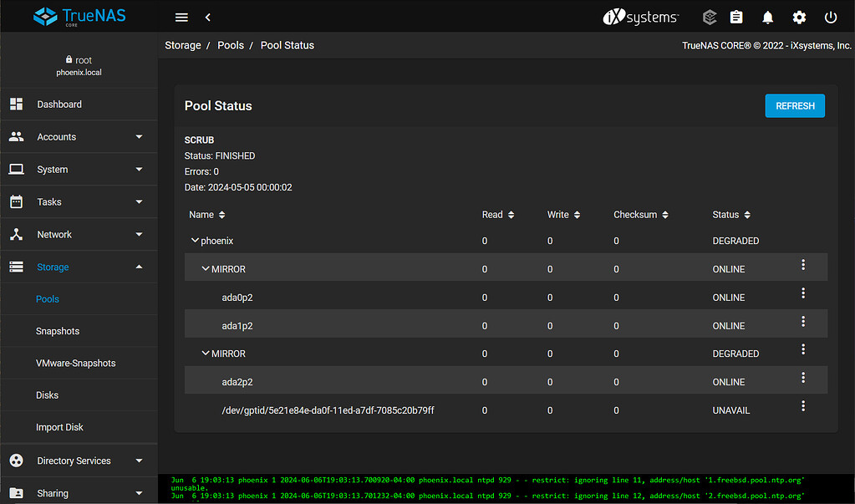Open the iXsystems logo link
The width and height of the screenshot is (855, 504).
coord(641,18)
